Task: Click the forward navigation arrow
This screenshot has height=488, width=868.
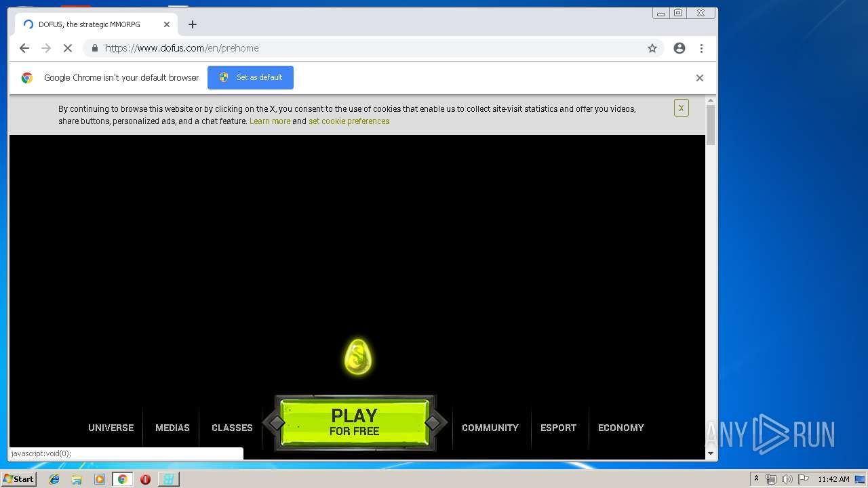Action: click(46, 48)
